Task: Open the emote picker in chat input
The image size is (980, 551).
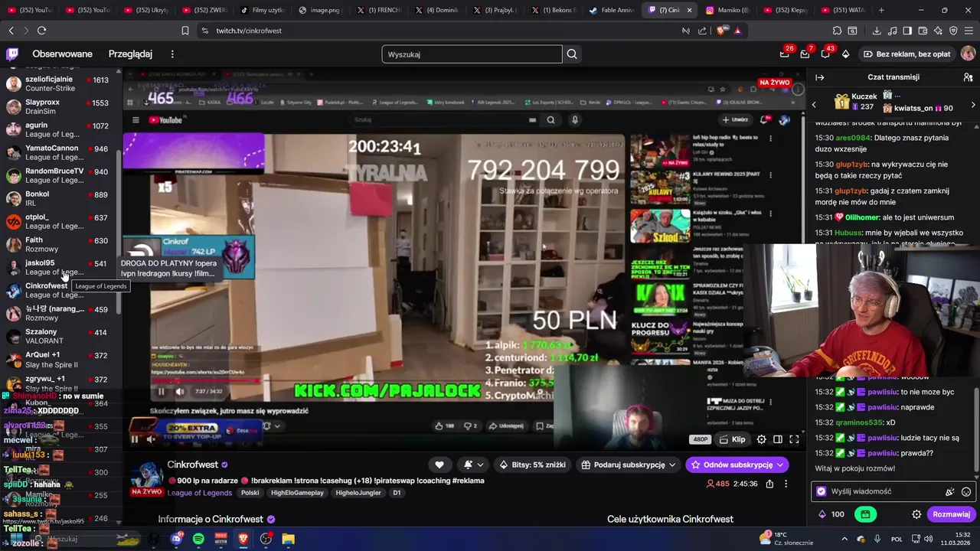Action: click(x=966, y=492)
